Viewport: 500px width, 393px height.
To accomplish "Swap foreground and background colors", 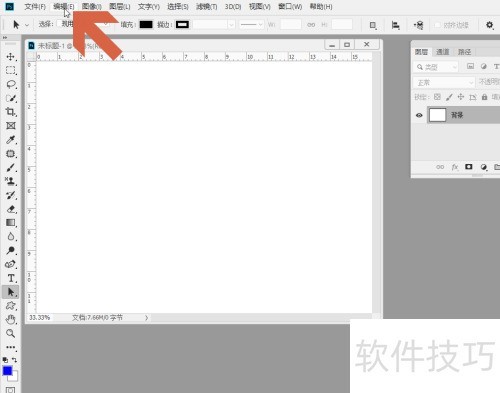I will [x=14, y=360].
